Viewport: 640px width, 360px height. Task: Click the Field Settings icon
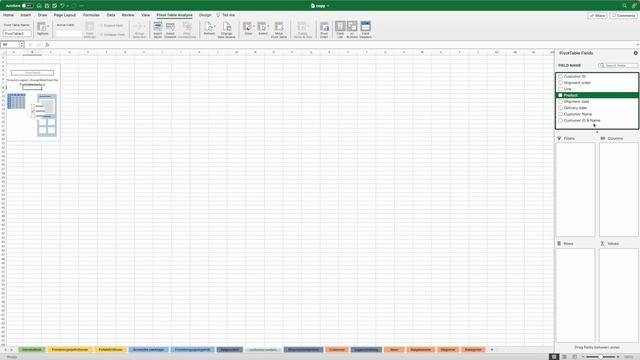(x=89, y=27)
